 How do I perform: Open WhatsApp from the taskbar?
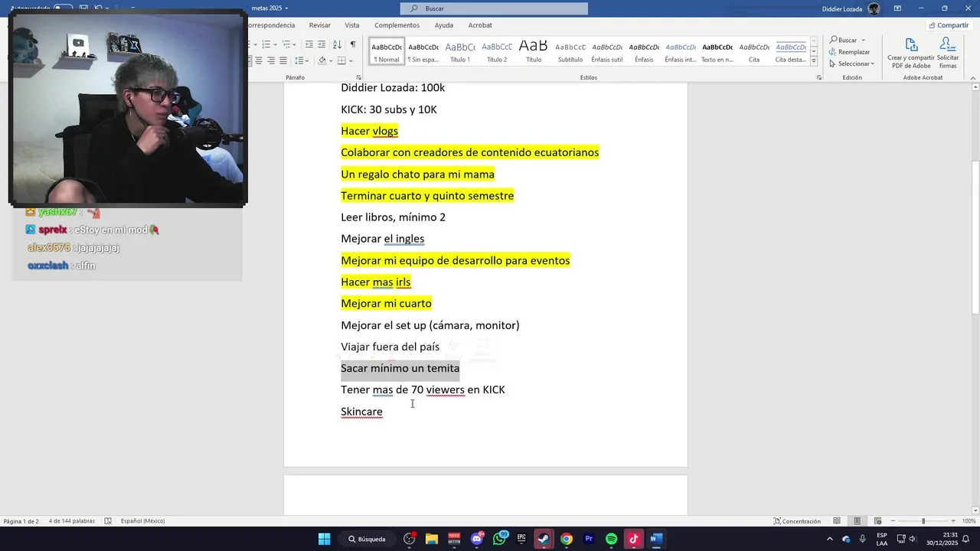[499, 539]
